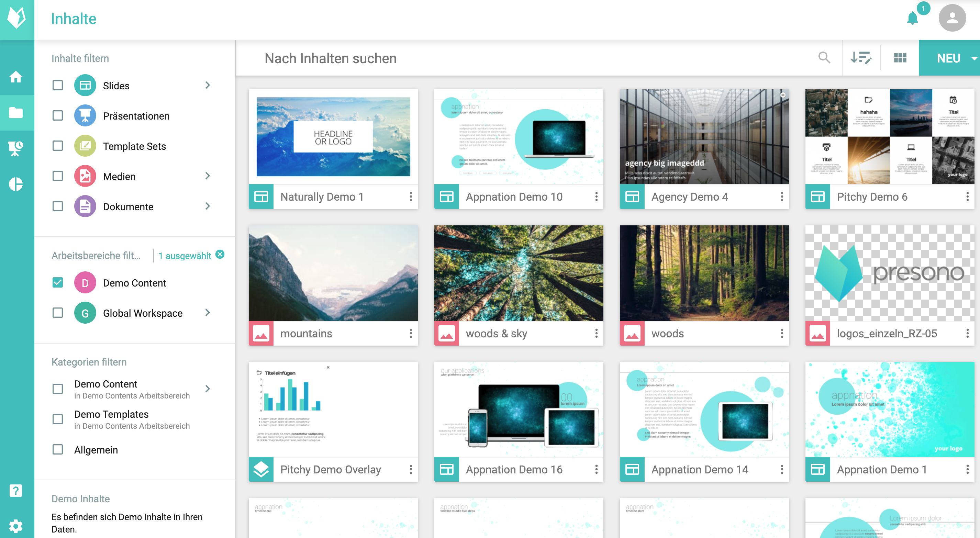980x538 pixels.
Task: Open more options for Pitchy Demo 6
Action: tap(967, 197)
